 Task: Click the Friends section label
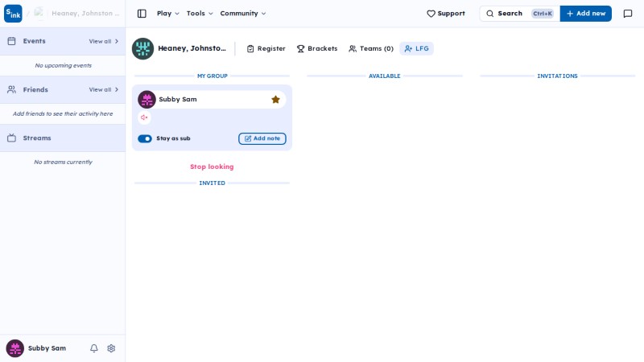(35, 89)
